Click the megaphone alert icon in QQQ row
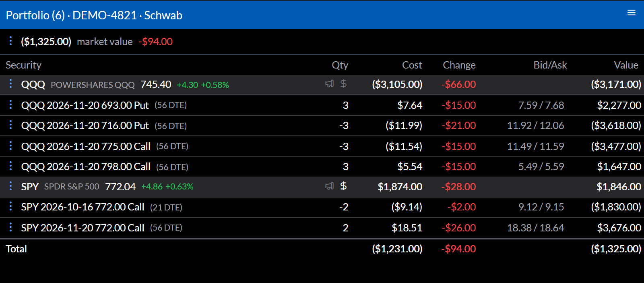 (x=329, y=84)
